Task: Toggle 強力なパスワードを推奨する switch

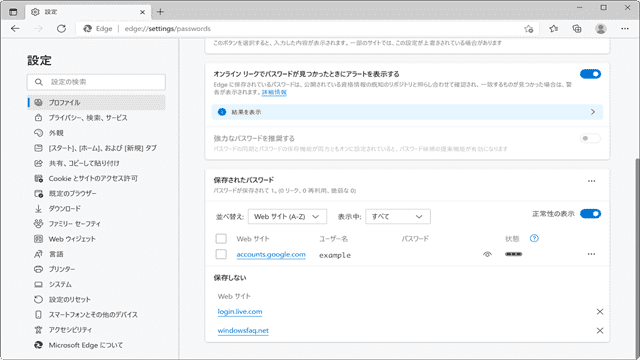Action: (590, 138)
